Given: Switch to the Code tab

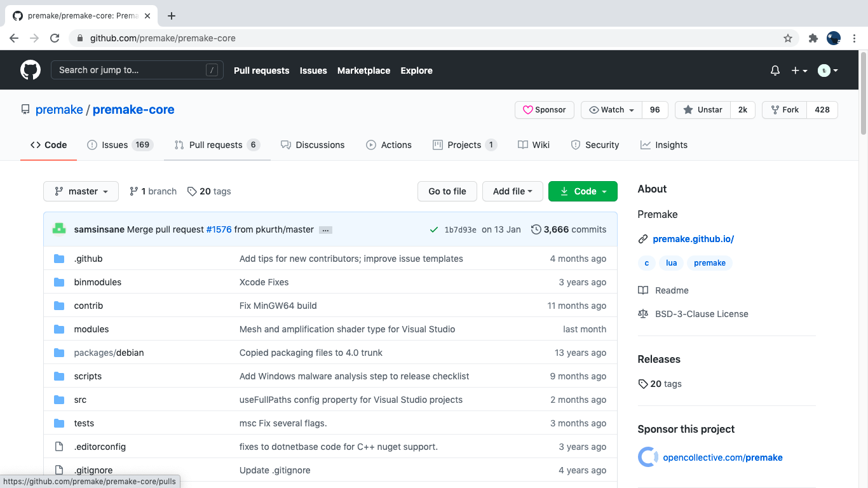Looking at the screenshot, I should coord(49,145).
